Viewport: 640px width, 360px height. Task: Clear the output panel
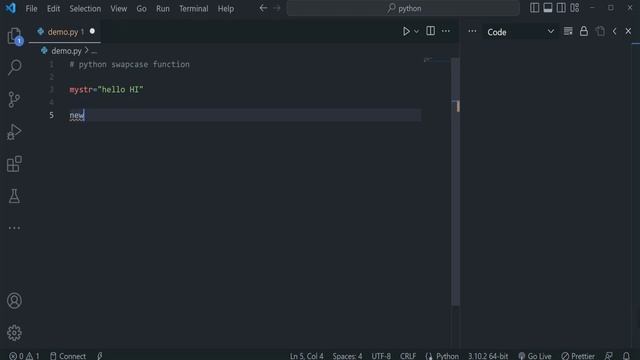coord(568,31)
